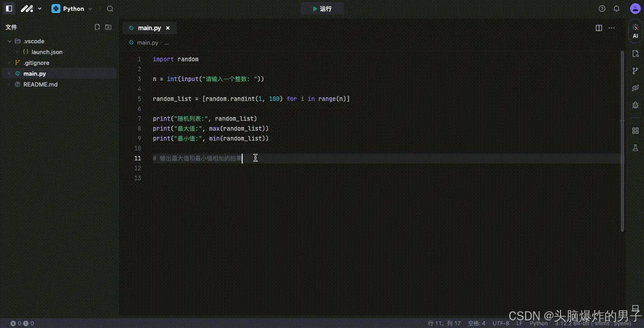Split the editor layout
This screenshot has width=644, height=328.
click(599, 28)
